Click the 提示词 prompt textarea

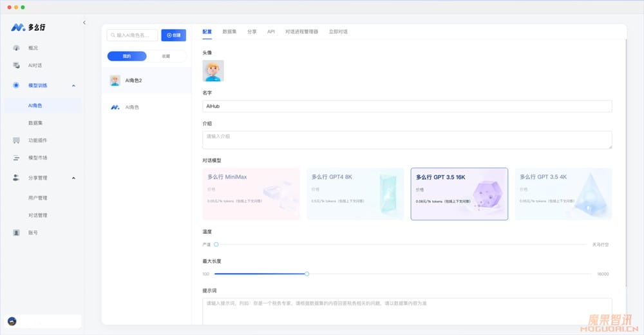click(x=407, y=311)
